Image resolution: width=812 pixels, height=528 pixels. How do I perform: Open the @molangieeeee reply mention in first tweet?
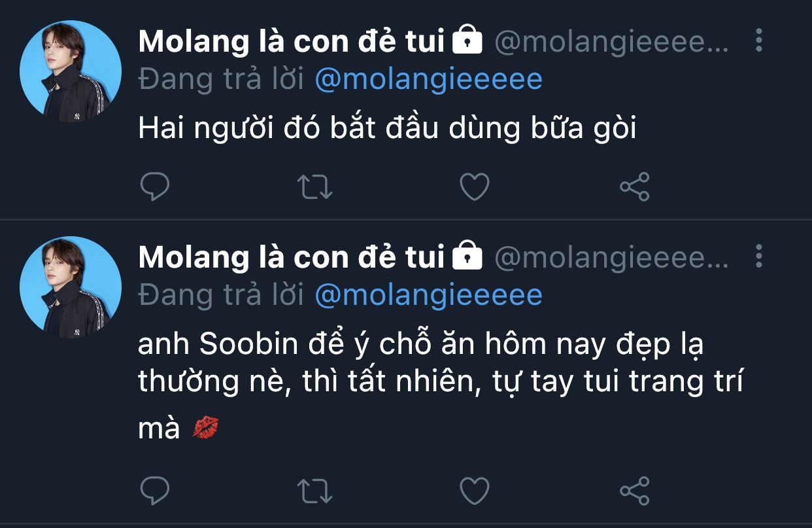point(429,79)
